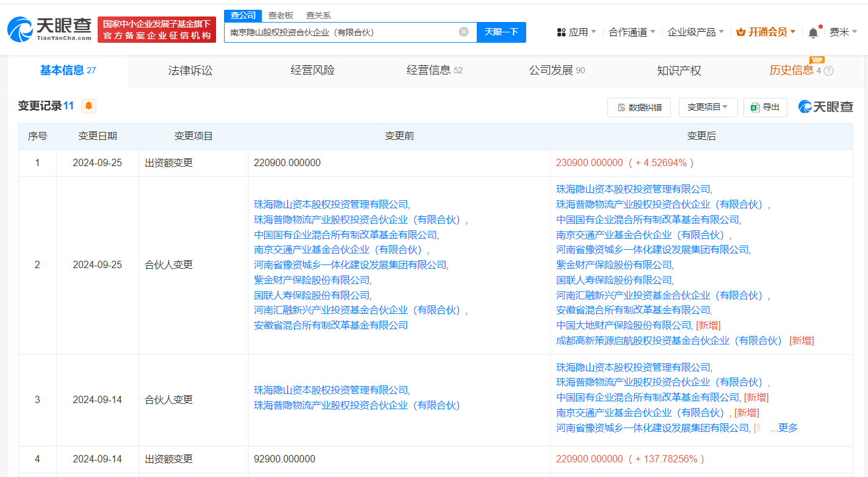Open 南京交通产业基金合伙企业 in record 2's 变更前 list
868x477 pixels.
pyautogui.click(x=338, y=250)
